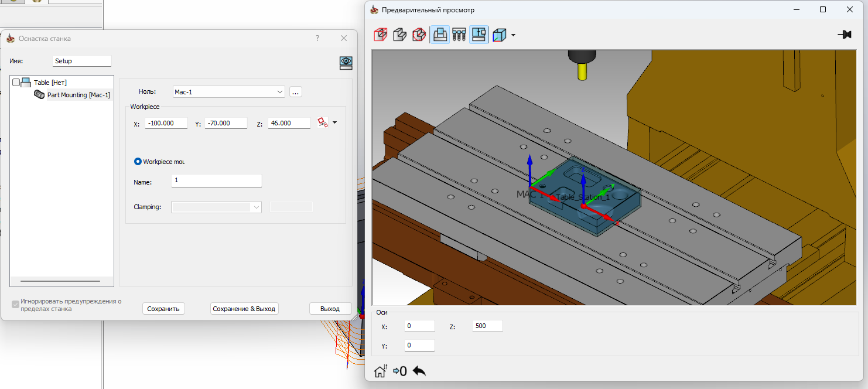Screen dimensions: 868x389
Task: Toggle the preview eye icon in Оснастка станка
Action: pos(346,63)
